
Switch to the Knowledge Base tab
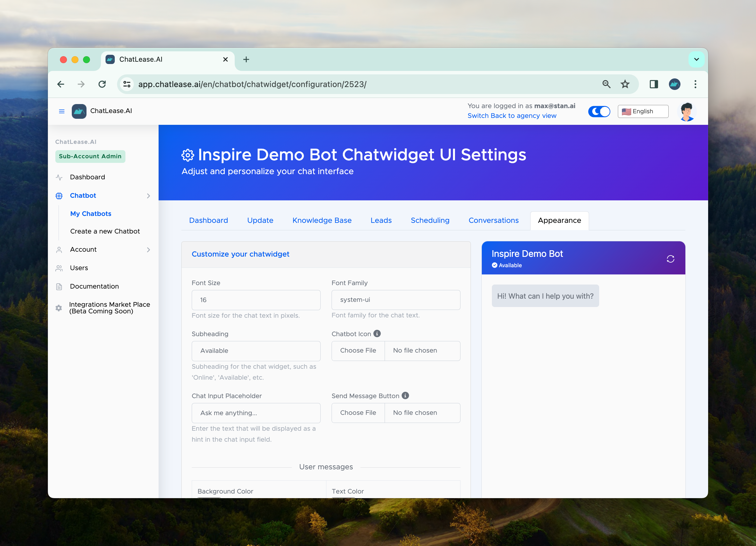322,220
